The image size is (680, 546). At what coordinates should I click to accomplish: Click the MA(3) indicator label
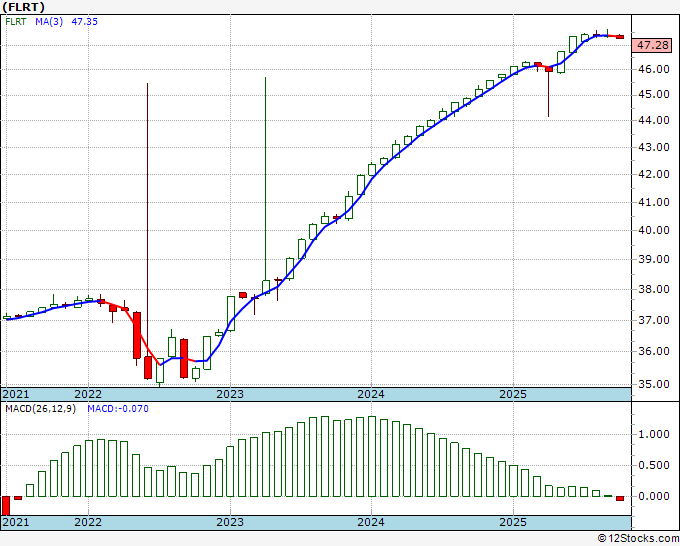(49, 21)
